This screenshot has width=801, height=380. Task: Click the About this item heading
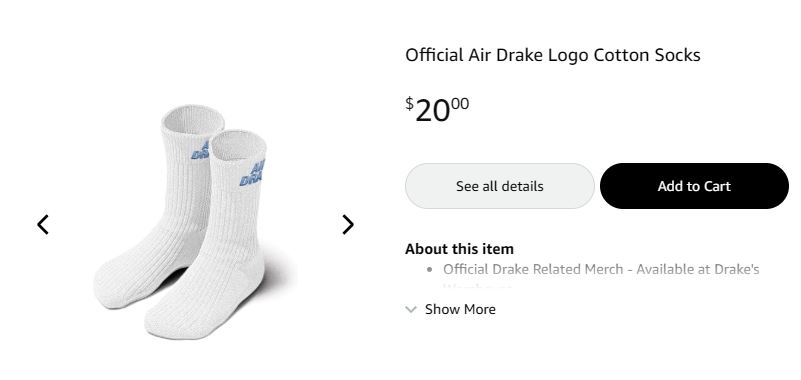coord(459,249)
